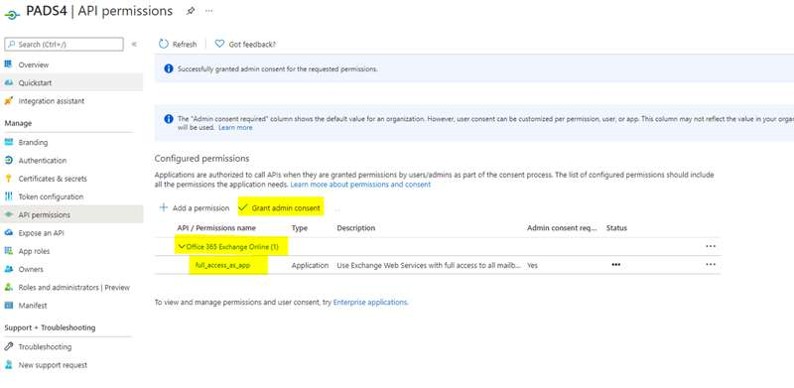
Task: Open Overview in the sidebar
Action: (x=33, y=65)
